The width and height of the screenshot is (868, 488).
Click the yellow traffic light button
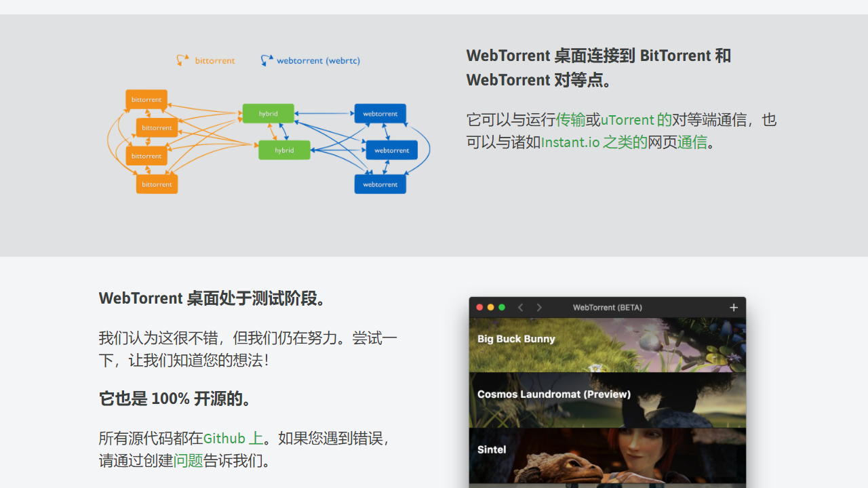pyautogui.click(x=490, y=307)
